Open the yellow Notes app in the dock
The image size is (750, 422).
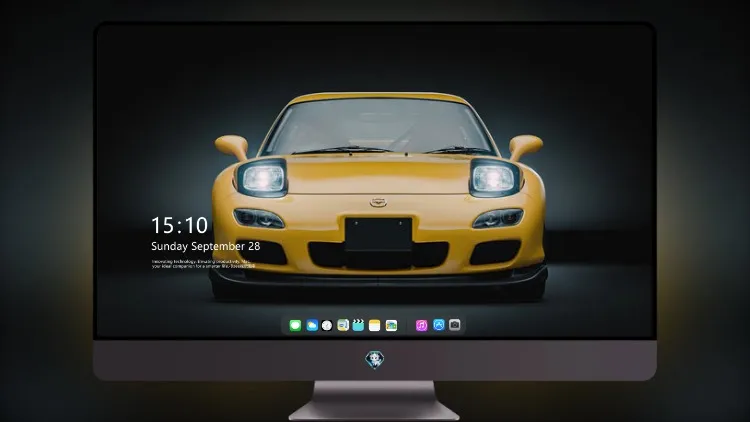click(x=375, y=325)
